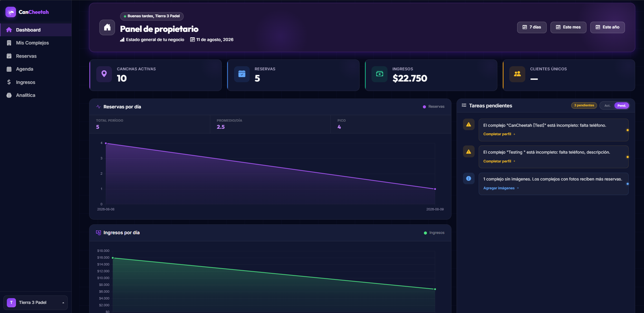Follow the Agregar imágenes link

point(501,188)
